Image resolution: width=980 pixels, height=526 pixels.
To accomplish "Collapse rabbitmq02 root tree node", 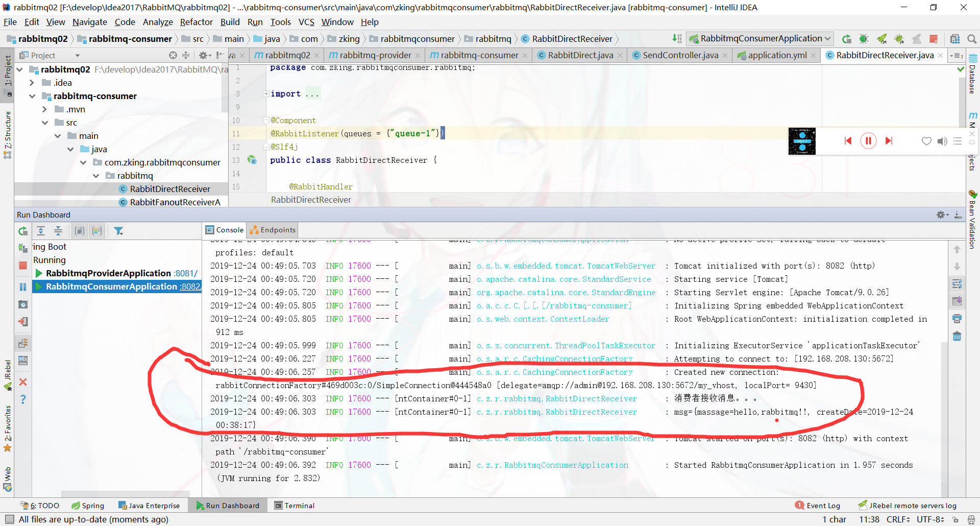I will click(19, 69).
